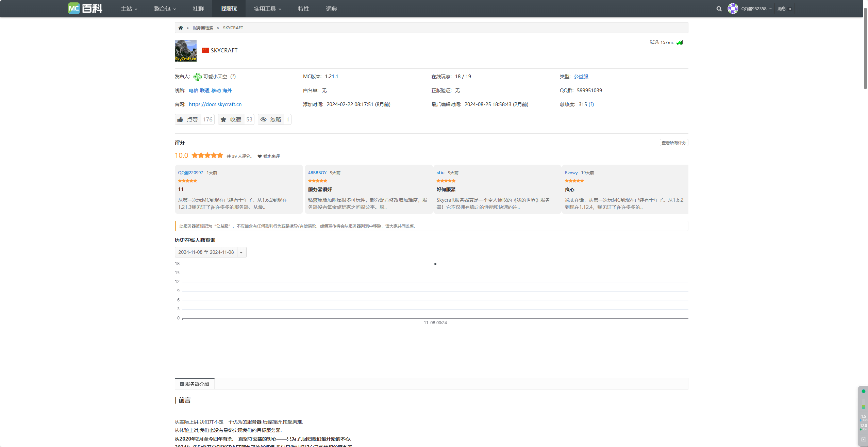Click the date range field 2024-11-08
The height and width of the screenshot is (447, 868).
206,252
